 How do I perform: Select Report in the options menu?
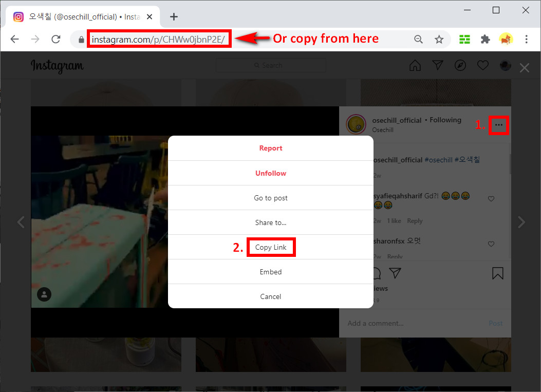tap(271, 148)
